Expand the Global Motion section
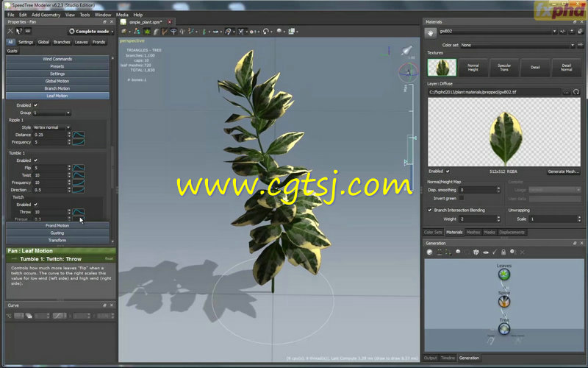The image size is (588, 368). [57, 81]
